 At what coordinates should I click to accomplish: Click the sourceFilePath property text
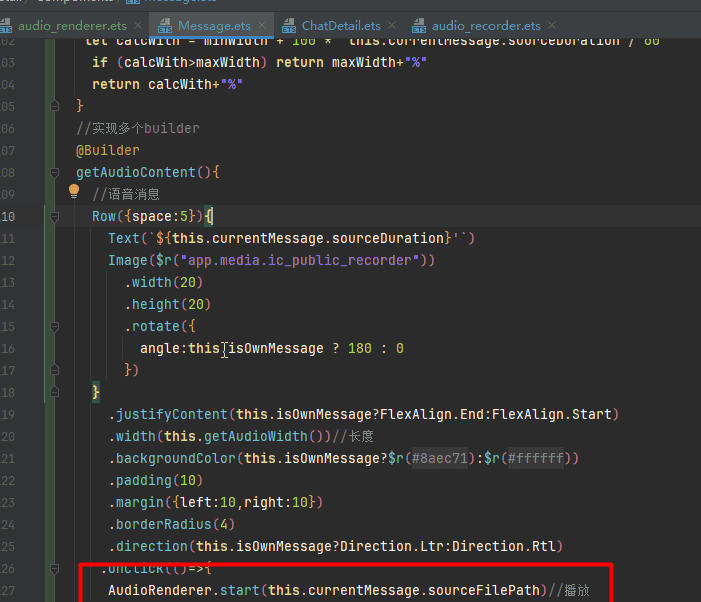click(x=484, y=590)
